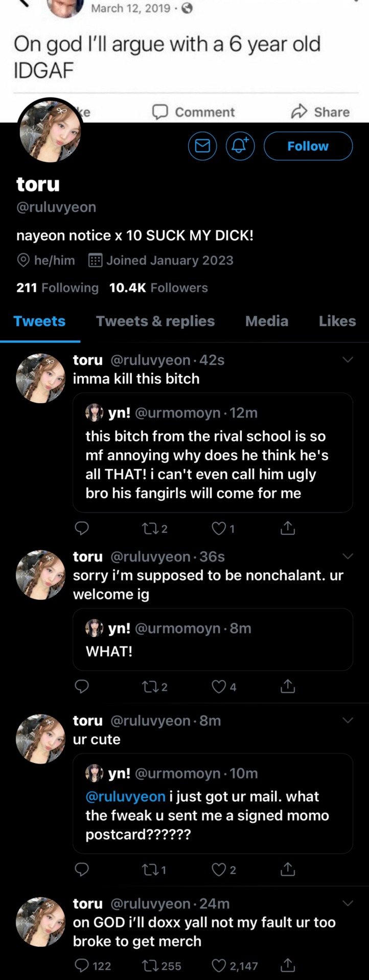Open the 10.4K Followers list

[x=158, y=288]
